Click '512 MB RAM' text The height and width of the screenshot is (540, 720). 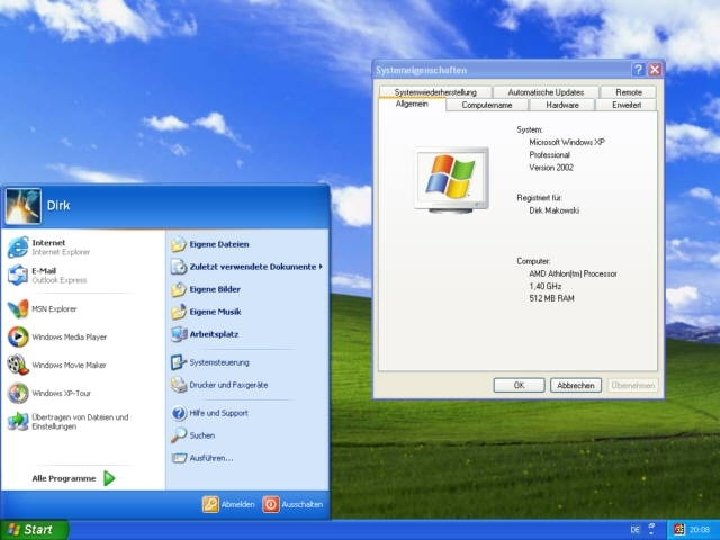552,298
